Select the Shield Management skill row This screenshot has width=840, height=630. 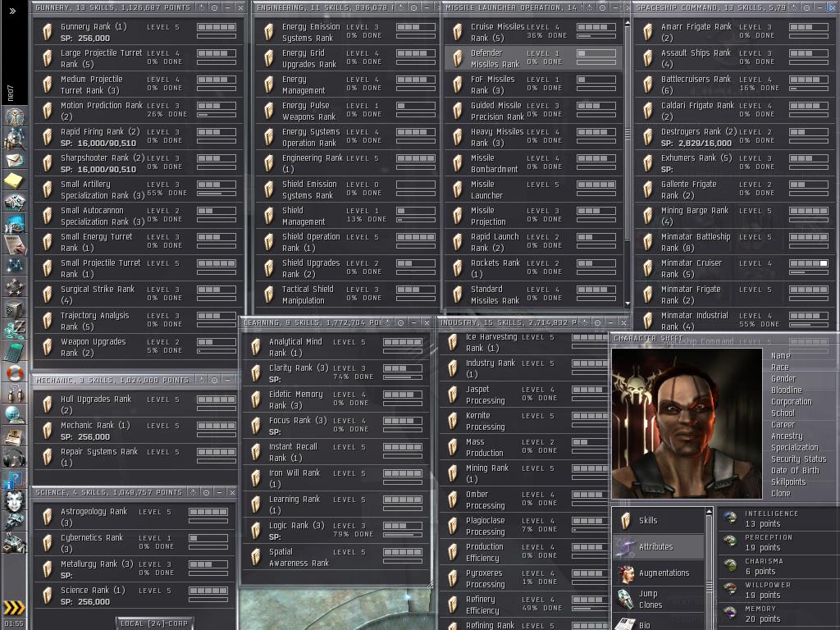[348, 216]
